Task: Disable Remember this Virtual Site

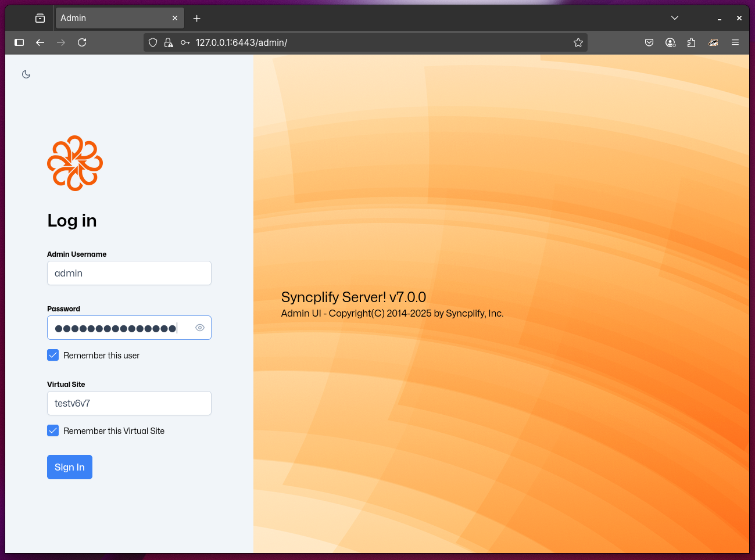Action: [x=53, y=430]
